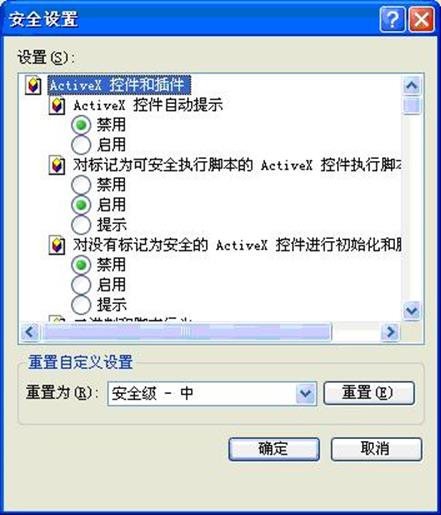Select the ActiveX 控件自动提示 tree item
The width and height of the screenshot is (441, 515).
148,106
